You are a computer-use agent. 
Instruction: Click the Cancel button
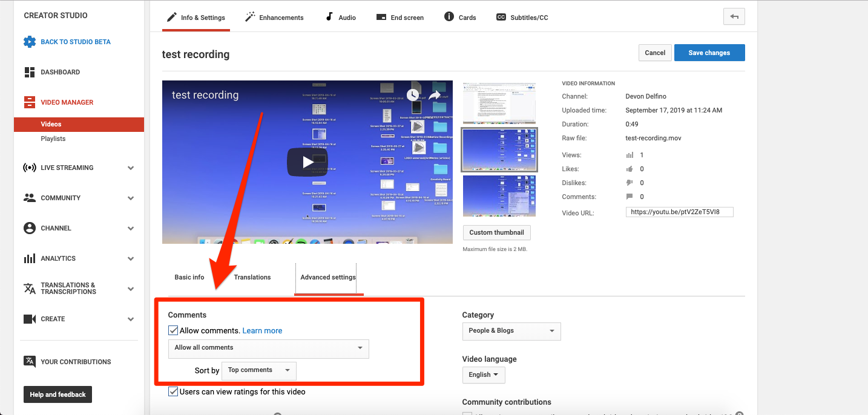tap(655, 53)
